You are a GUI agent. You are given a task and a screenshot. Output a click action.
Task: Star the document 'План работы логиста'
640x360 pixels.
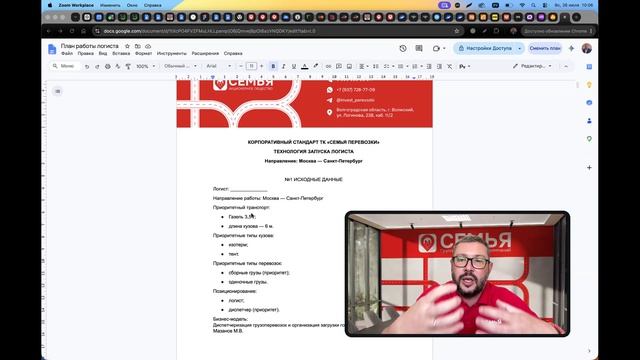point(127,46)
